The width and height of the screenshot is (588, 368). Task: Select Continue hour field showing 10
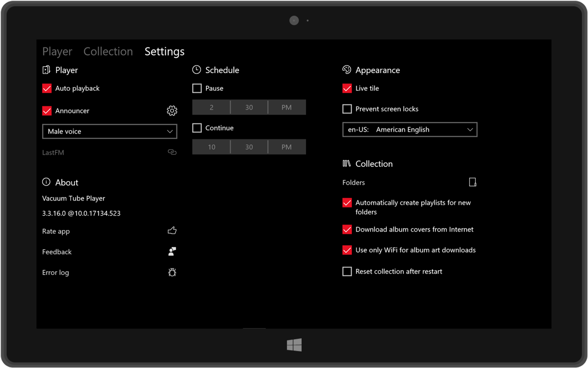[x=211, y=147]
